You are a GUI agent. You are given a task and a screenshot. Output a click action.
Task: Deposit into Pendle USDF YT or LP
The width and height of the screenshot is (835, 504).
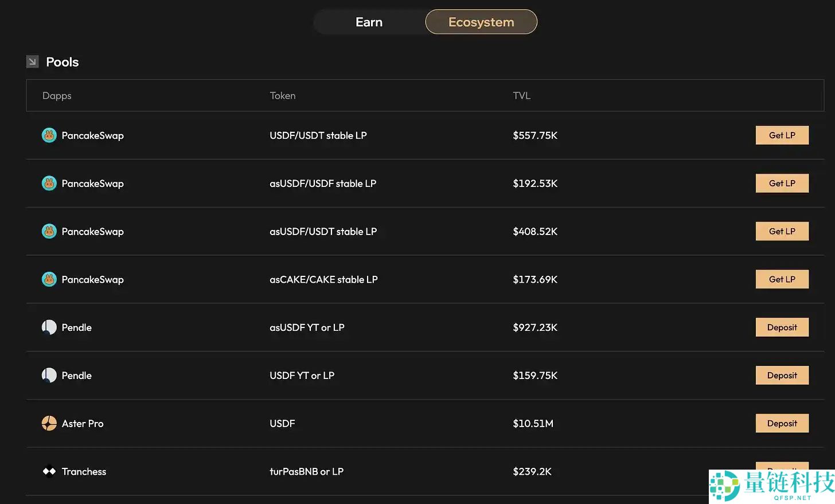point(782,376)
